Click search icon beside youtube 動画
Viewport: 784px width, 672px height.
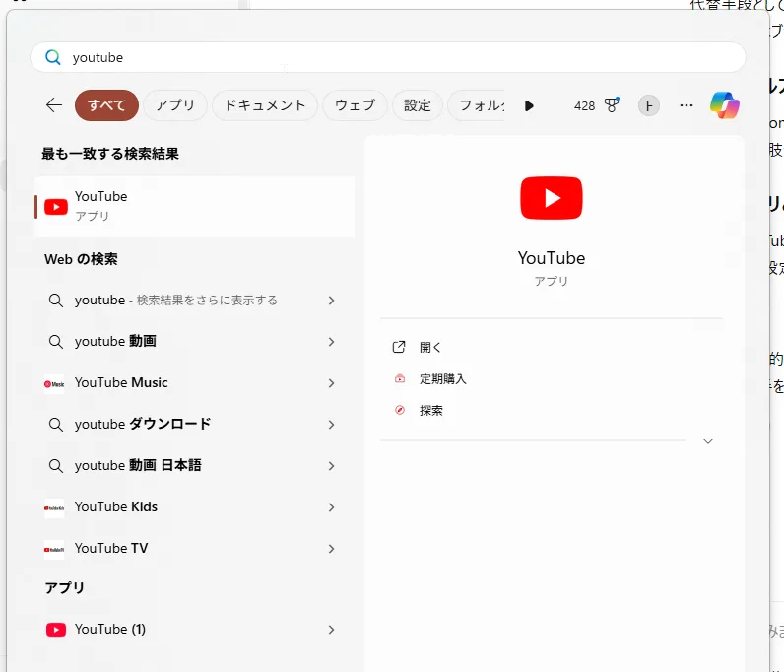[x=55, y=342]
